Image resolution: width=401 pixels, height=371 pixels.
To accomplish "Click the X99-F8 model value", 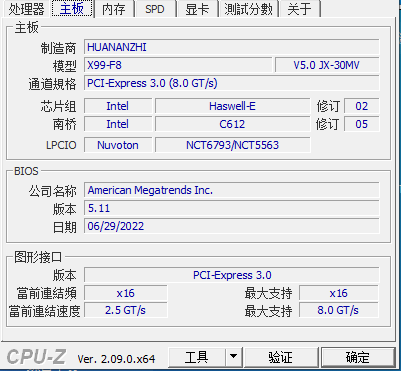I will (x=178, y=65).
